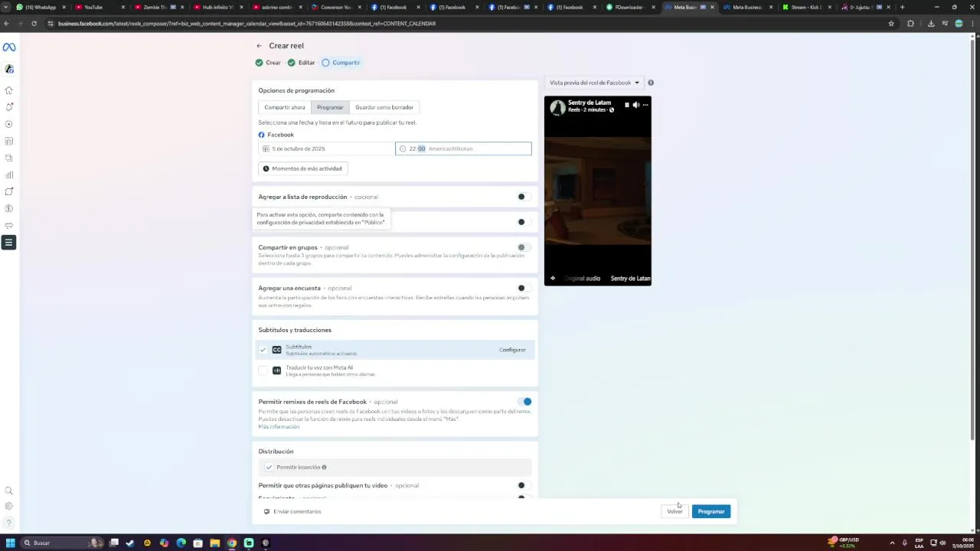Click Configurar for Subtítulos
The width and height of the screenshot is (980, 551).
click(512, 350)
